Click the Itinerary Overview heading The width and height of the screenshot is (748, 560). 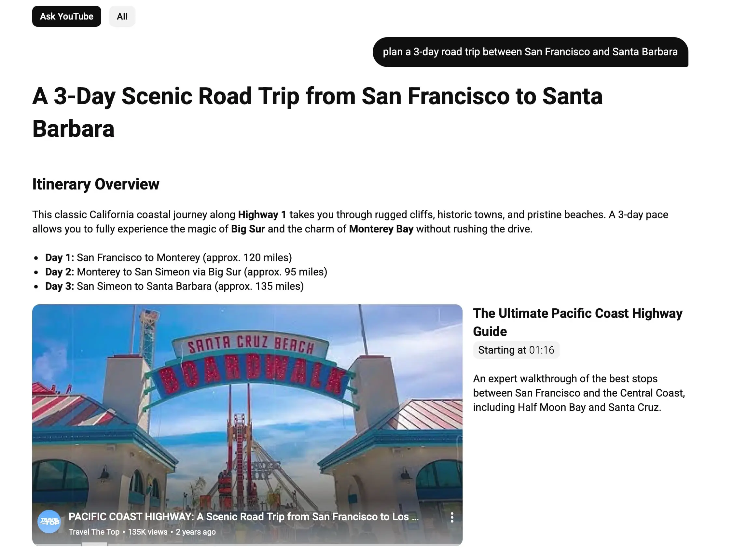coord(96,184)
